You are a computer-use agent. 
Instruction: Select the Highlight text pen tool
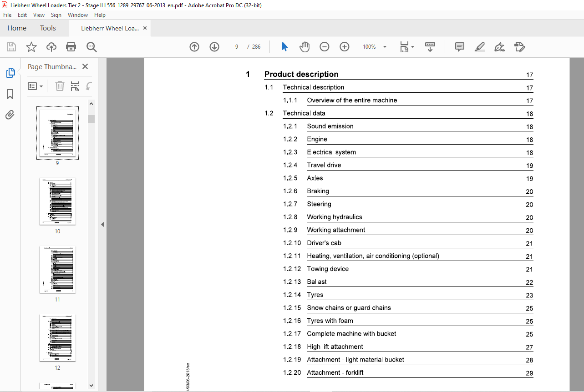pyautogui.click(x=480, y=47)
